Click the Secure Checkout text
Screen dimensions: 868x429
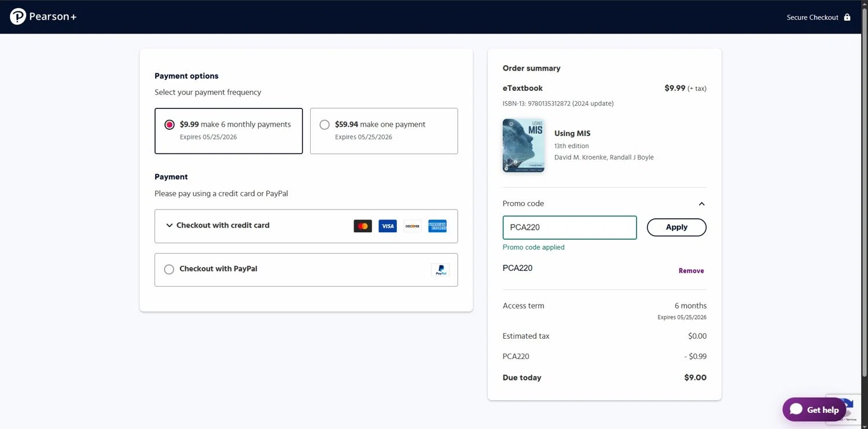click(x=812, y=17)
